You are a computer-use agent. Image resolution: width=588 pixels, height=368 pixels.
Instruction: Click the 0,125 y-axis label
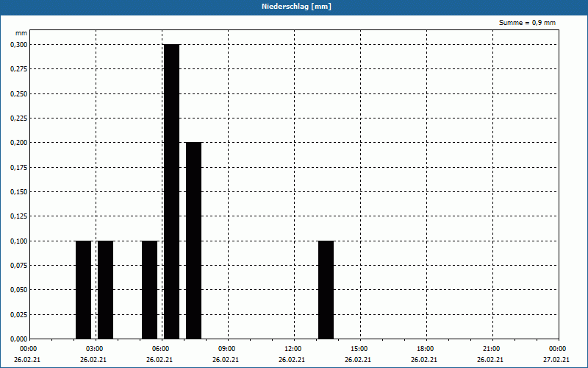tap(19, 216)
